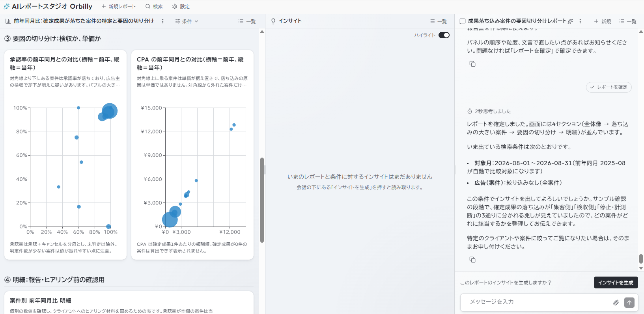
Task: Copy the message above レポートを確定
Action: [x=472, y=64]
